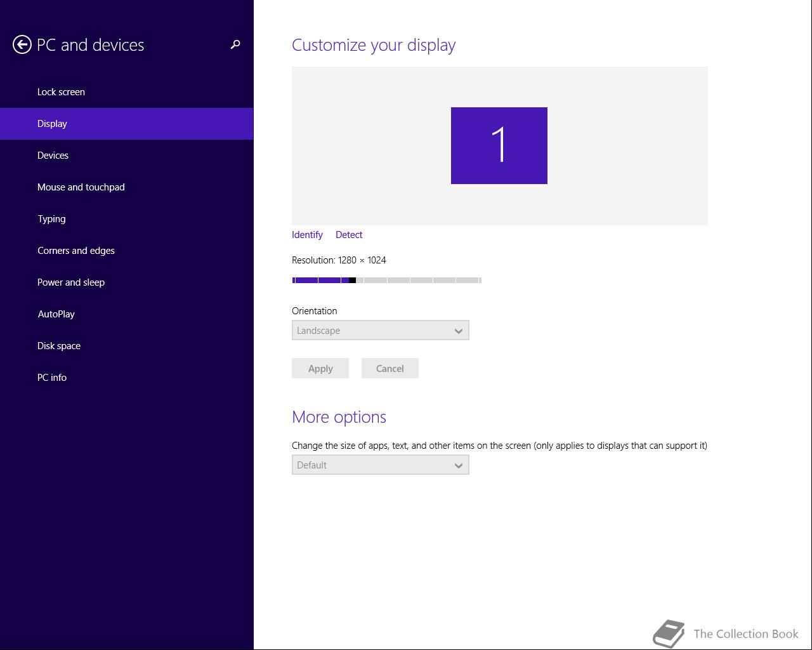Go back with the circled arrow icon
The height and width of the screenshot is (650, 812).
(22, 44)
